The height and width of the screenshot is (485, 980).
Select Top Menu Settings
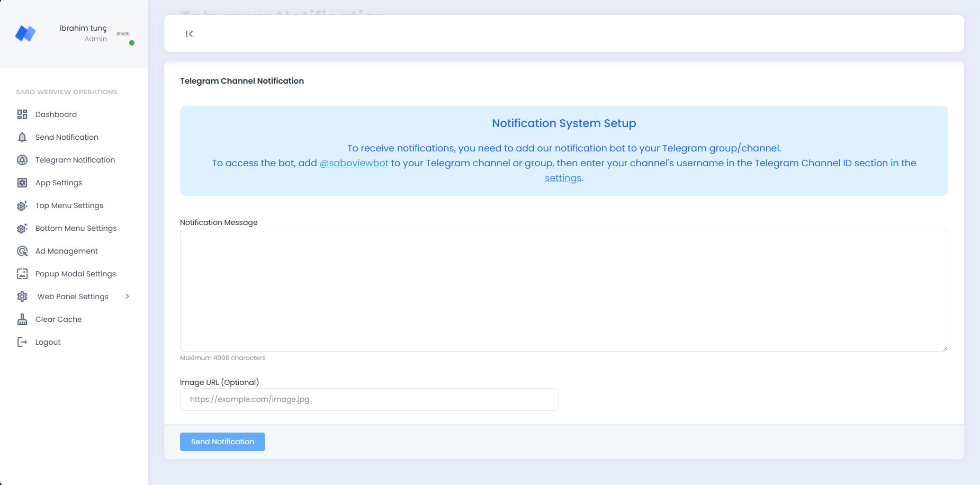(69, 205)
